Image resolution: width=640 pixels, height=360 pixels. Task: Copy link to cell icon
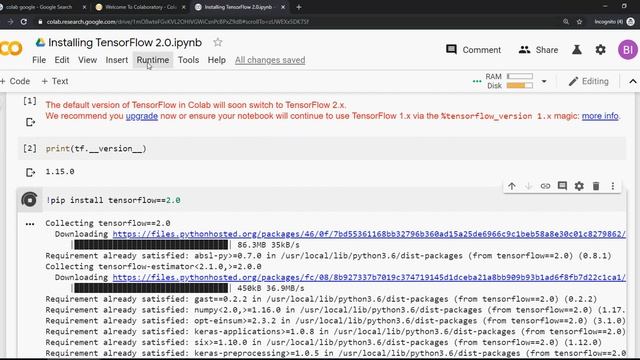click(545, 186)
